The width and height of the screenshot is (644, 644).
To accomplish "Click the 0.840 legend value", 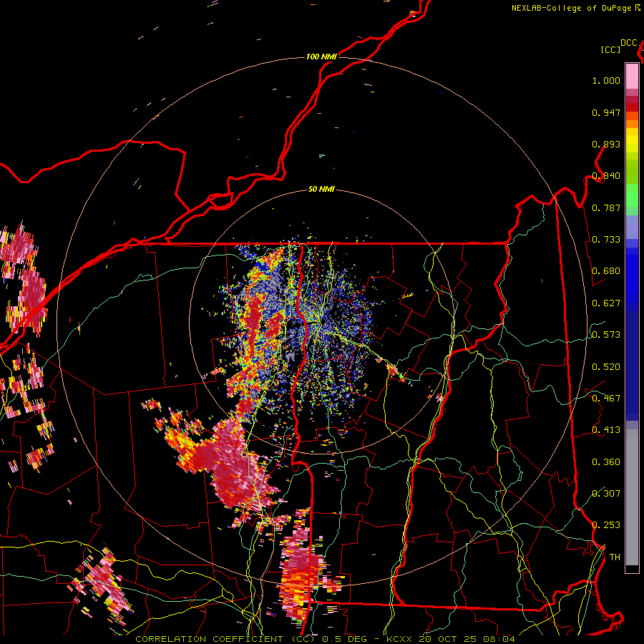I will (x=606, y=176).
